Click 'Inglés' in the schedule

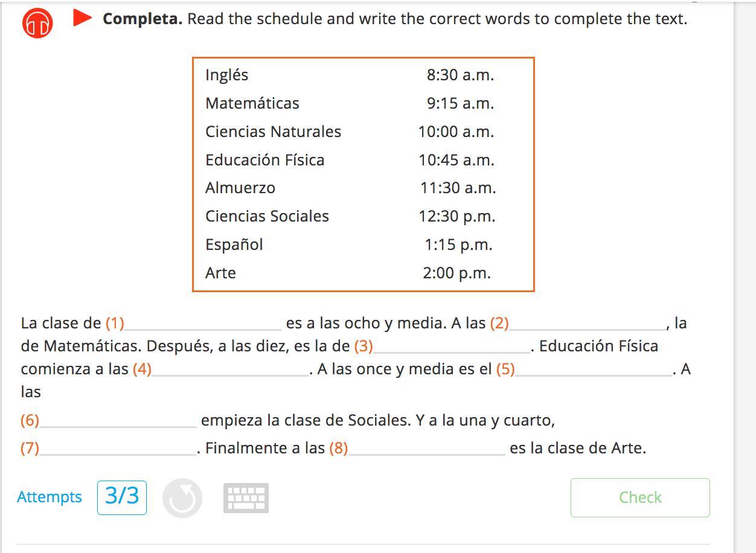click(x=227, y=75)
